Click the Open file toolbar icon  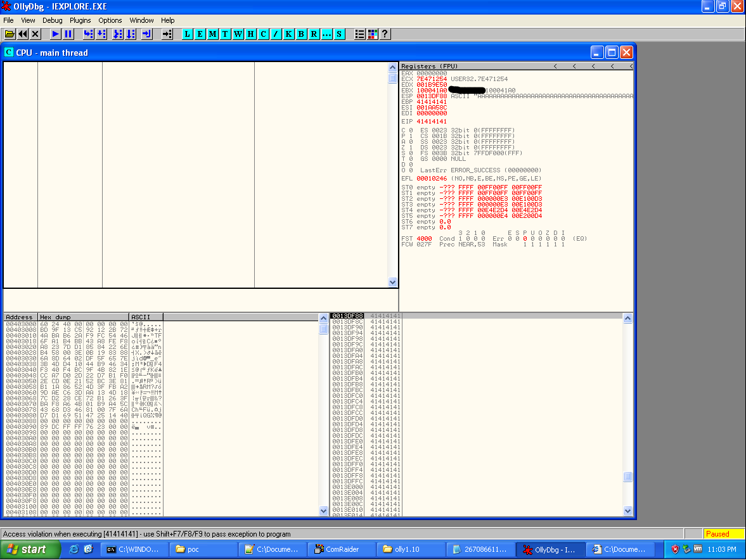(x=10, y=34)
